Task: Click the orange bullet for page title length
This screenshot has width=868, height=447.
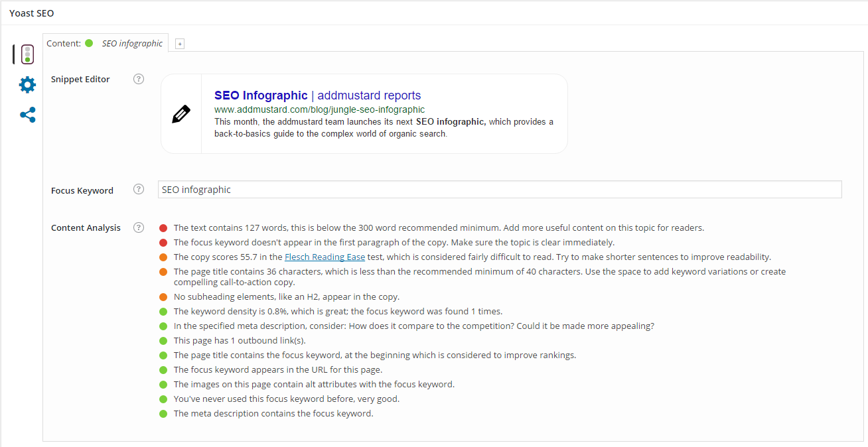Action: pos(163,272)
